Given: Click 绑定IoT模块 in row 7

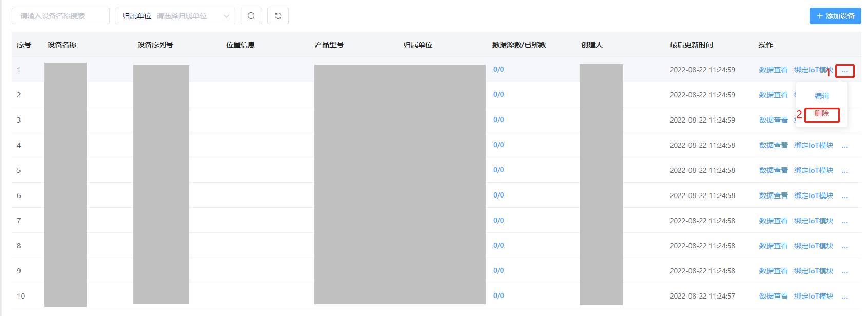Looking at the screenshot, I should click(814, 221).
